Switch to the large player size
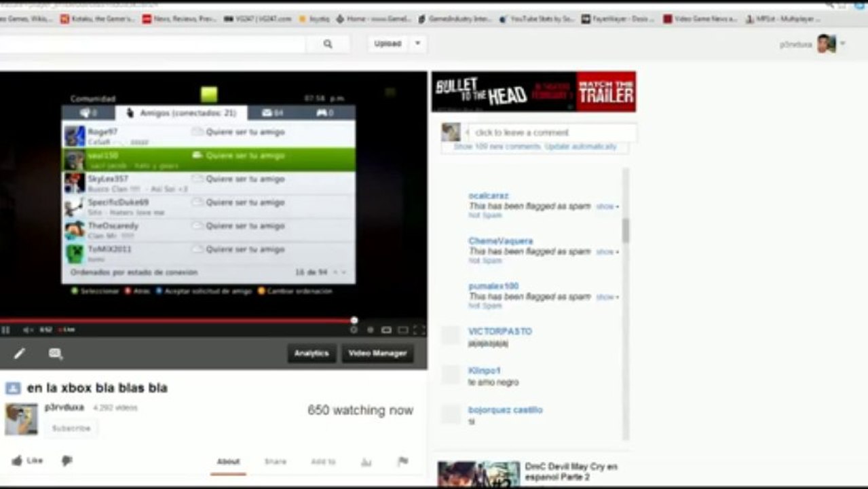 pos(402,330)
